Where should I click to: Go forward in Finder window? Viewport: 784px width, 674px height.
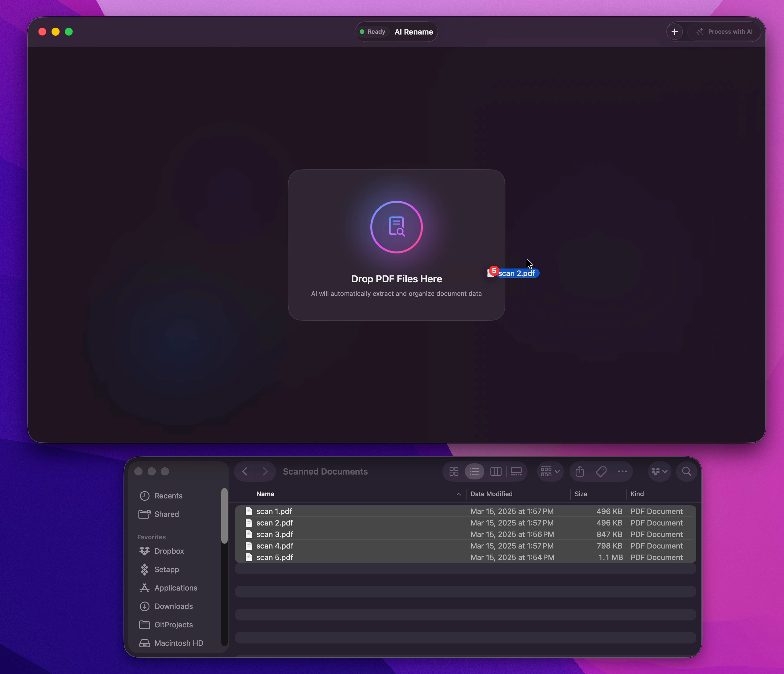(265, 471)
